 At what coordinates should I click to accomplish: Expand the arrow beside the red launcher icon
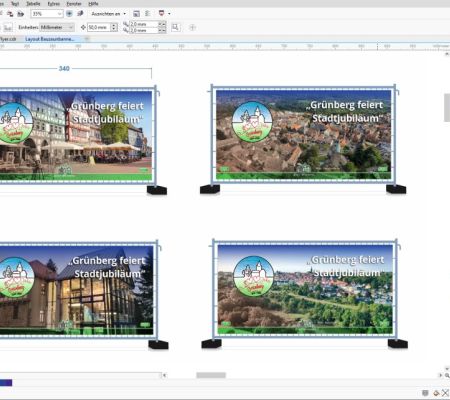click(169, 14)
